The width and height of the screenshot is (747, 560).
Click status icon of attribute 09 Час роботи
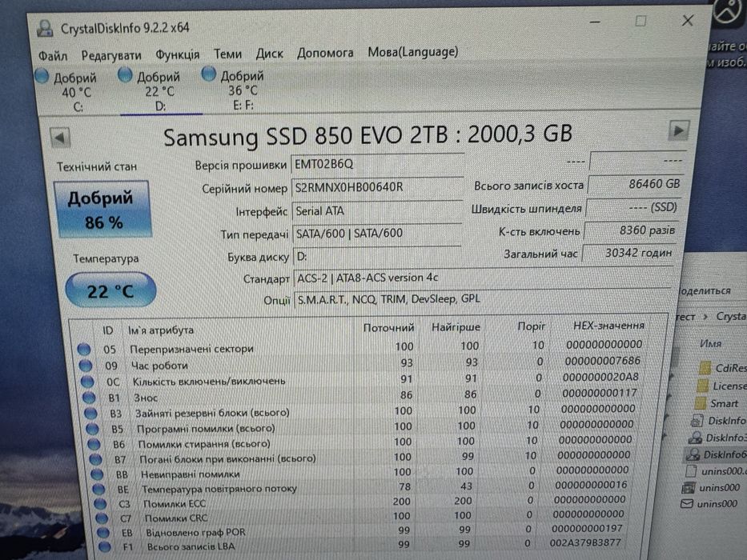point(86,366)
